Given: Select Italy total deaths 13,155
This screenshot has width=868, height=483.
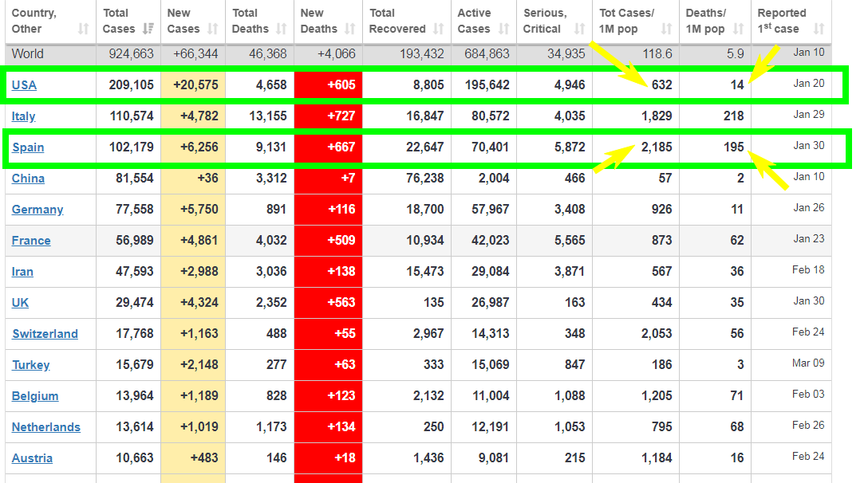Looking at the screenshot, I should (x=267, y=116).
